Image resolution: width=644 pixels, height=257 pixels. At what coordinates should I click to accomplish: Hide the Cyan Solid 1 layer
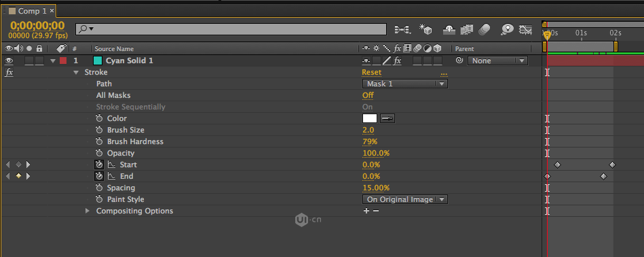(9, 61)
